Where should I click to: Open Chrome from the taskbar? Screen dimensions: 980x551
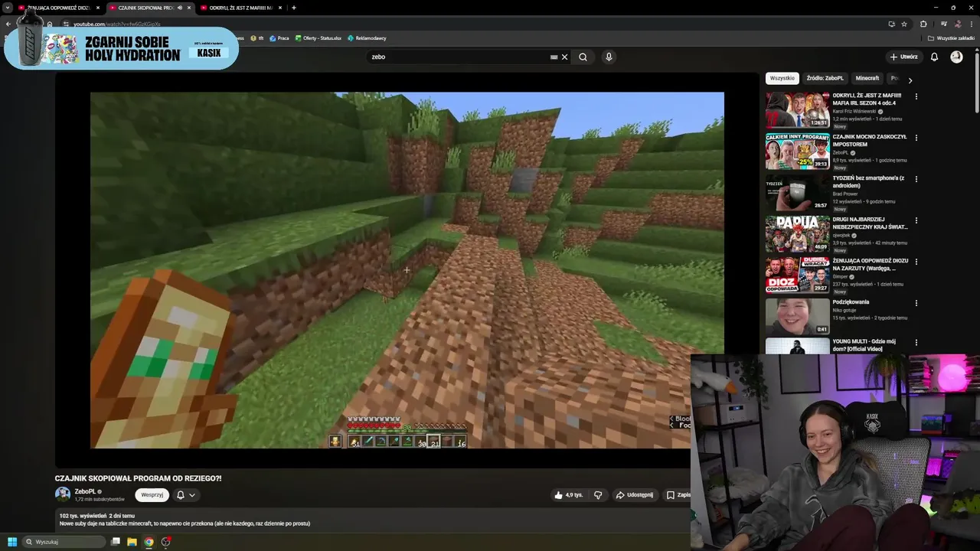pos(149,542)
